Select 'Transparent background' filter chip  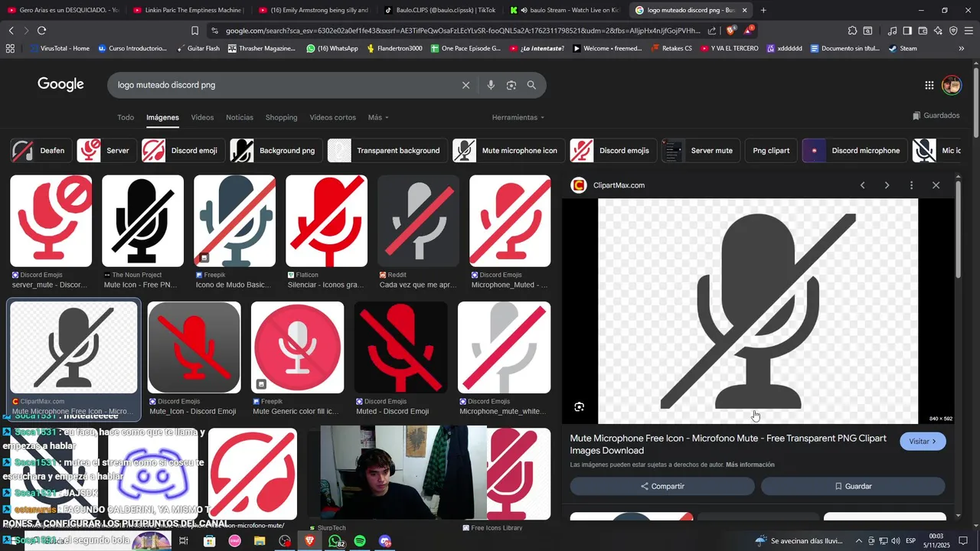pos(387,151)
